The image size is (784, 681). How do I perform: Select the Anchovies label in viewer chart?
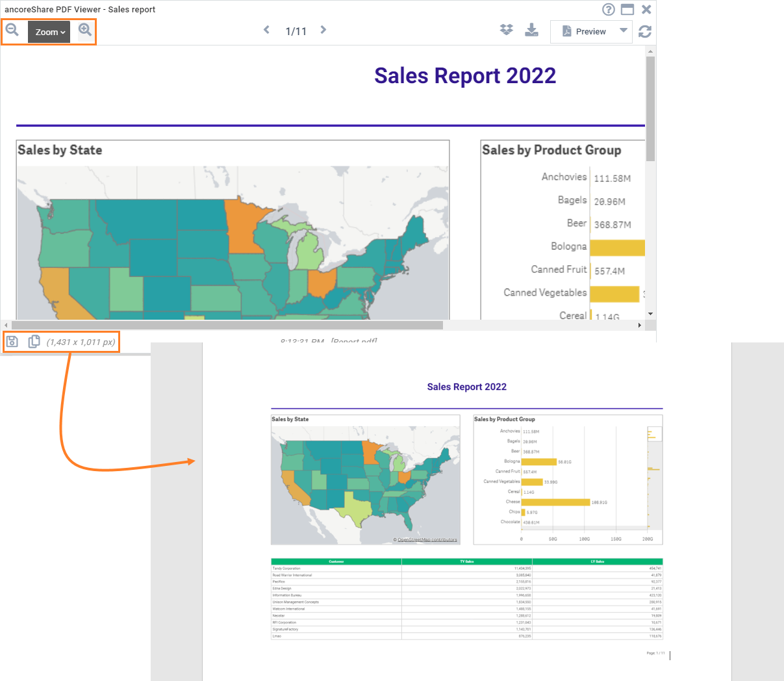click(x=564, y=177)
